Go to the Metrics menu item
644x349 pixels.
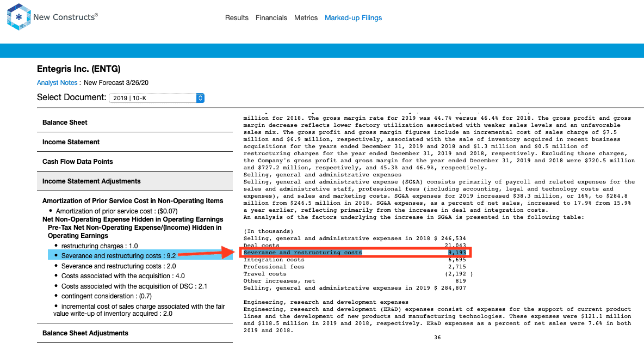(x=306, y=17)
